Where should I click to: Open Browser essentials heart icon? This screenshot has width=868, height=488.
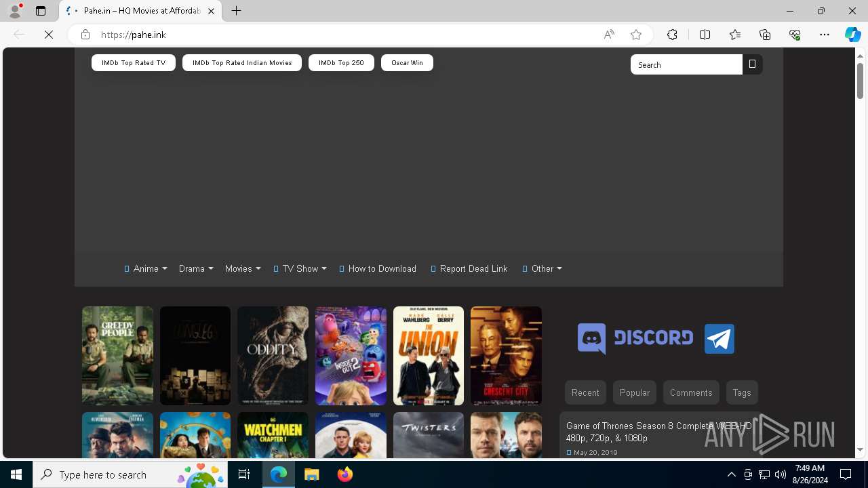point(795,35)
